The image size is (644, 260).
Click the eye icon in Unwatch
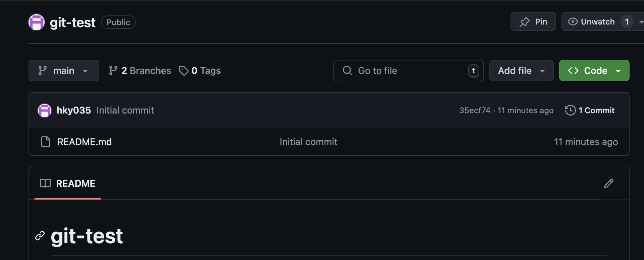[x=573, y=21]
